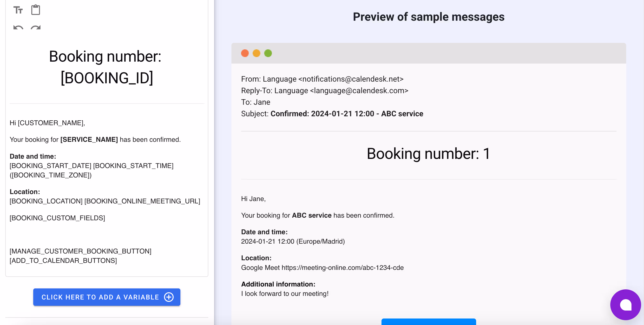Click the green dot in the preview window bar
644x325 pixels.
coord(268,53)
